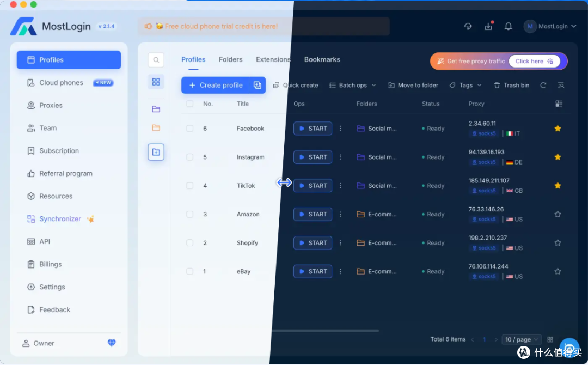This screenshot has height=365, width=588.
Task: Start the Facebook profile
Action: 313,128
